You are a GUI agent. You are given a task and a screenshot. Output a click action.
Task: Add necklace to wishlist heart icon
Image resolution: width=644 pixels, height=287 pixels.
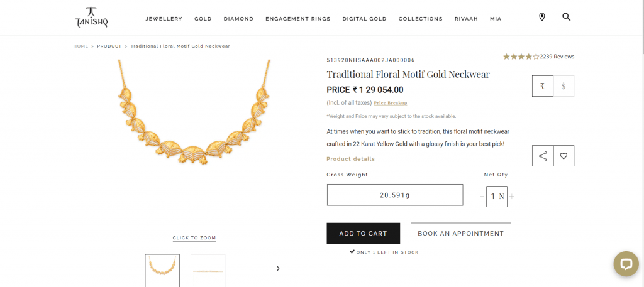click(x=563, y=156)
